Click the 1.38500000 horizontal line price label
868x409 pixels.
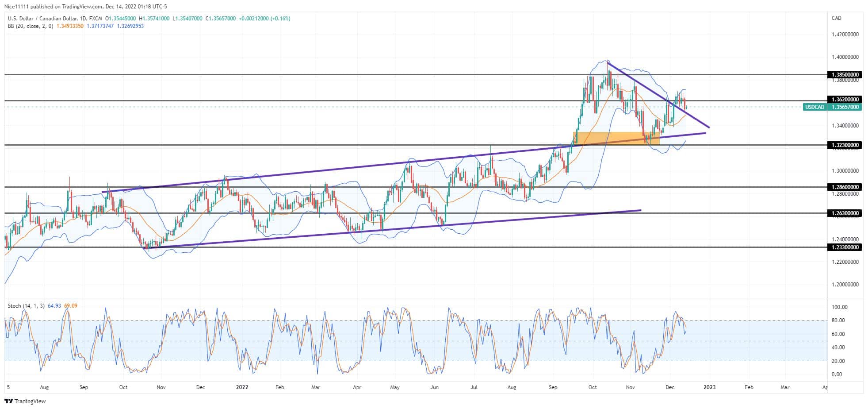[x=844, y=75]
